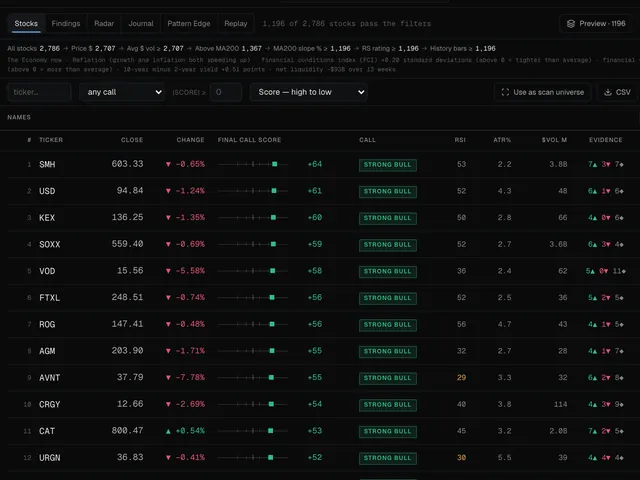Image resolution: width=640 pixels, height=480 pixels.
Task: Click the RSI column header
Action: (x=460, y=140)
